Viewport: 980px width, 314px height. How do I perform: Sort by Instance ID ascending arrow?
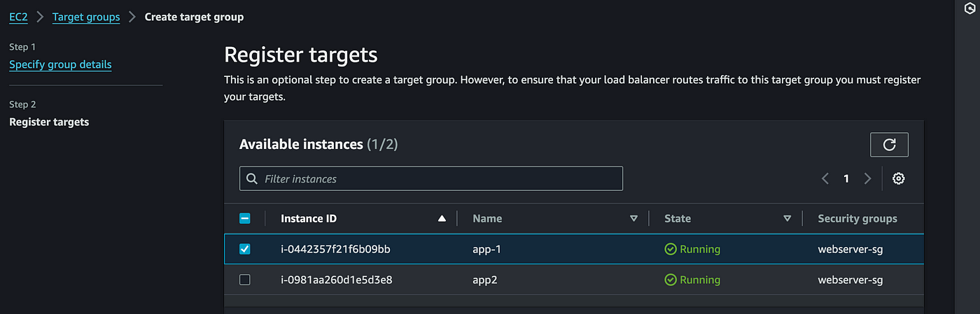(442, 218)
